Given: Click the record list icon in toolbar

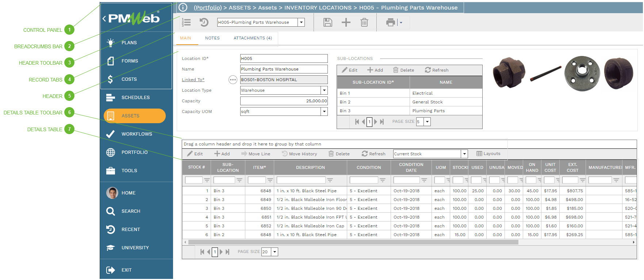Looking at the screenshot, I should [186, 22].
